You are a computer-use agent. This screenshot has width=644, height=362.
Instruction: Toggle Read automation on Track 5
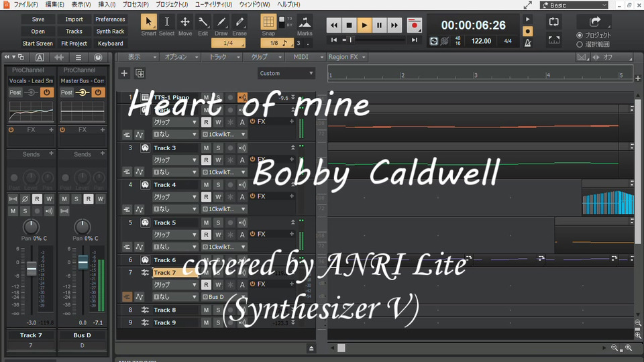tap(206, 235)
